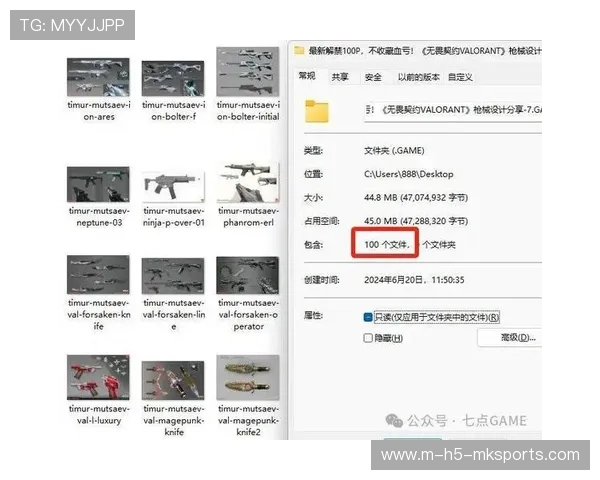Select the val-forsaken-operator image thumbnail

248,275
